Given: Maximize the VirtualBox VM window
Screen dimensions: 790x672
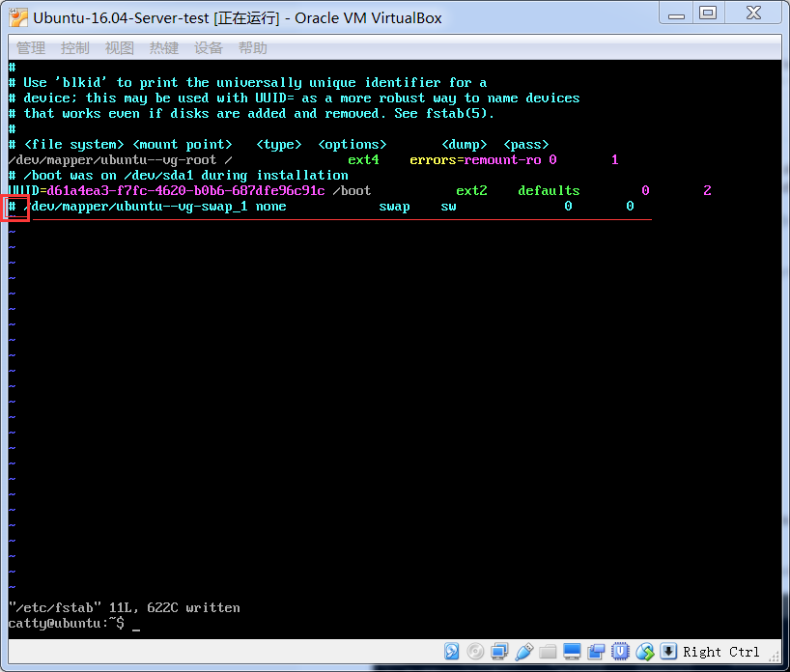Looking at the screenshot, I should [708, 14].
